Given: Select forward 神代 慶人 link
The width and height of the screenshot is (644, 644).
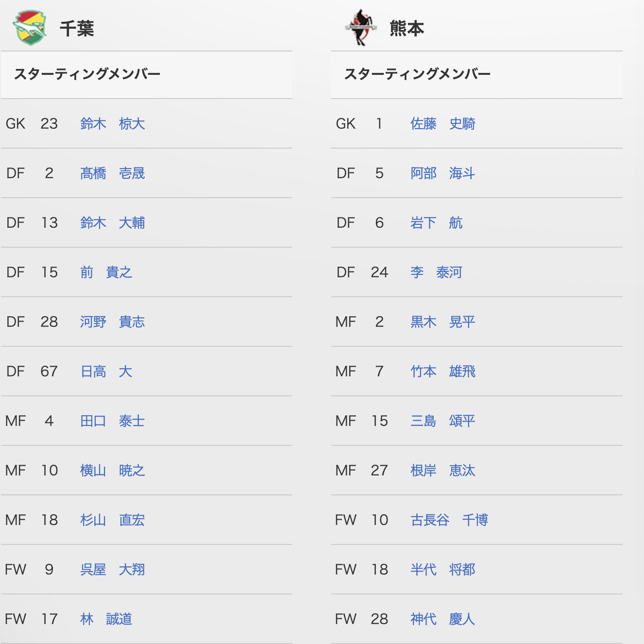Looking at the screenshot, I should (443, 619).
